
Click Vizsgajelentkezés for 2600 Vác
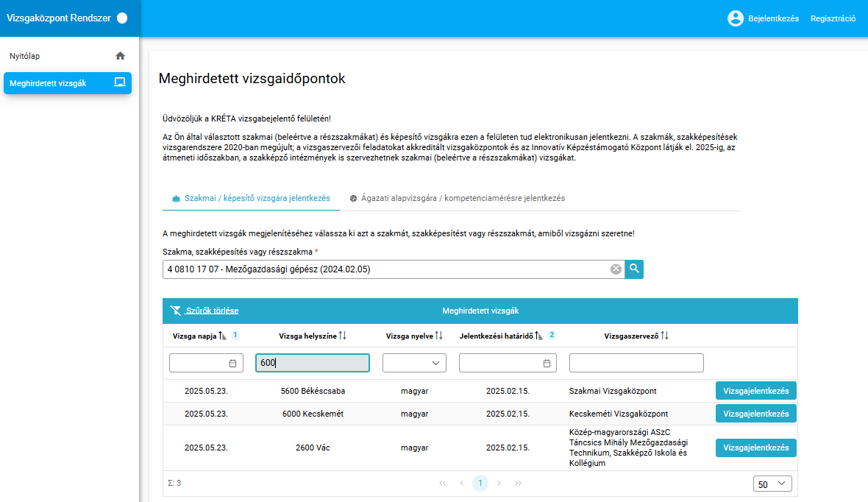(755, 448)
